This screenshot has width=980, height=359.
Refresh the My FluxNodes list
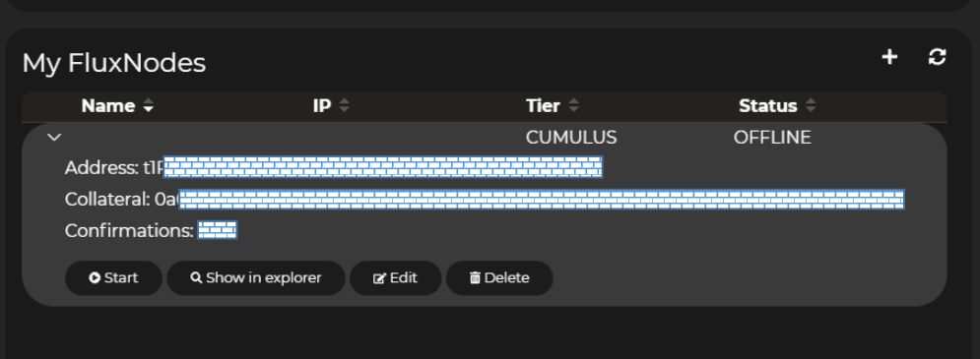pos(937,57)
